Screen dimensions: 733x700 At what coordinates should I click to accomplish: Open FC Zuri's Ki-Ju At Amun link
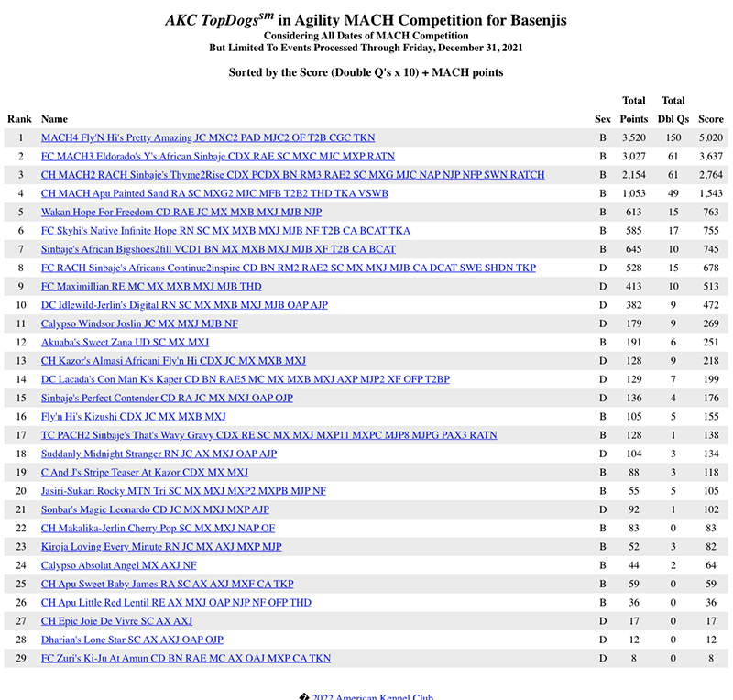[186, 658]
